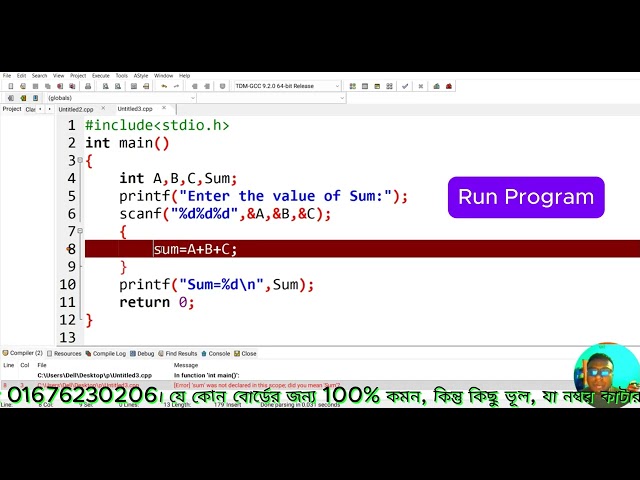This screenshot has height=480, width=640.
Task: Click the gray X stop icon in toolbar
Action: click(x=420, y=86)
